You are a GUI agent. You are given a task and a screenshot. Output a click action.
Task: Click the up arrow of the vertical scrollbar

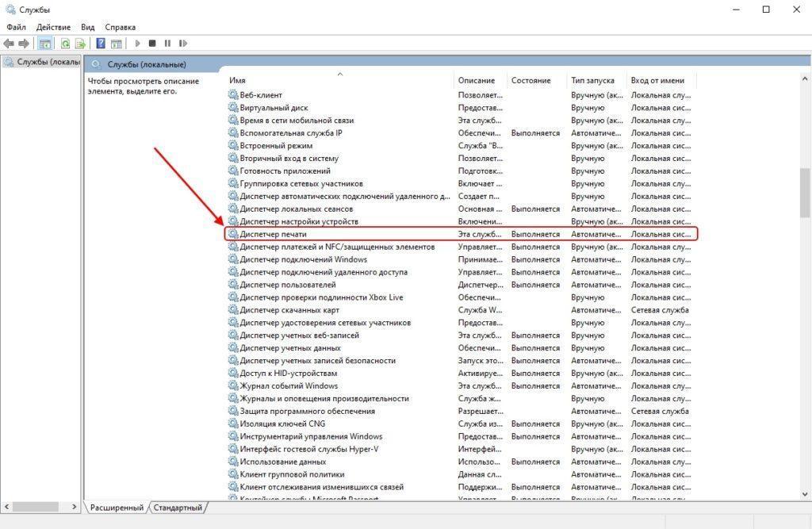pos(805,79)
